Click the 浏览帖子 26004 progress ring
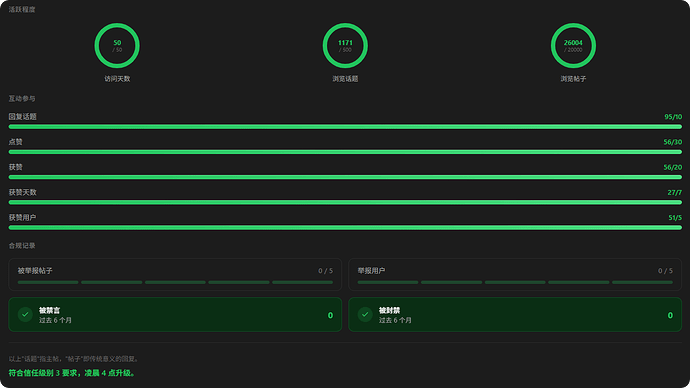690x388 pixels. point(573,46)
